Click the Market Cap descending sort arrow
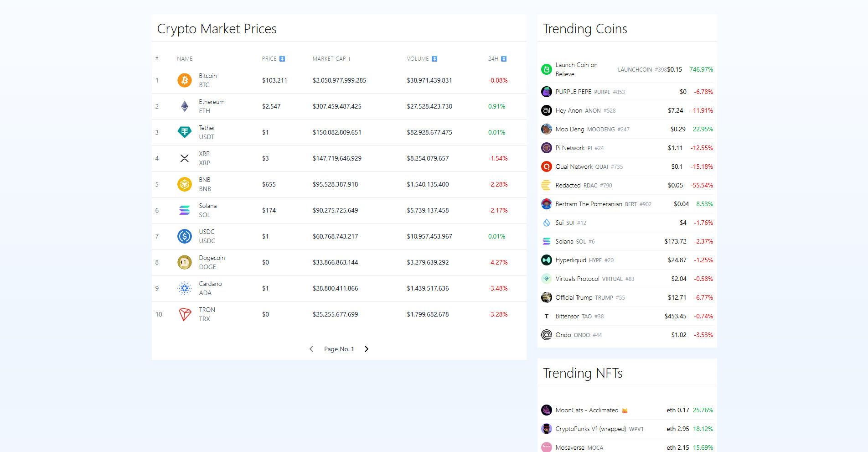Viewport: 868px width, 452px height. 349,58
